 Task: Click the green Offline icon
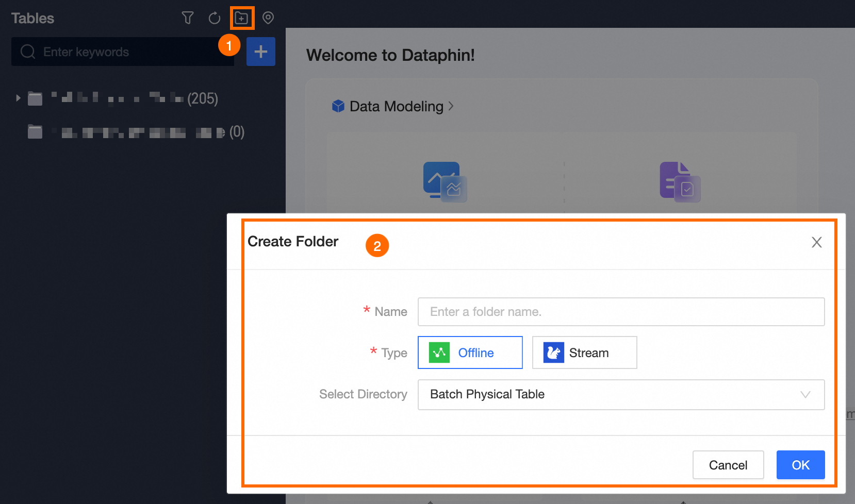tap(439, 352)
